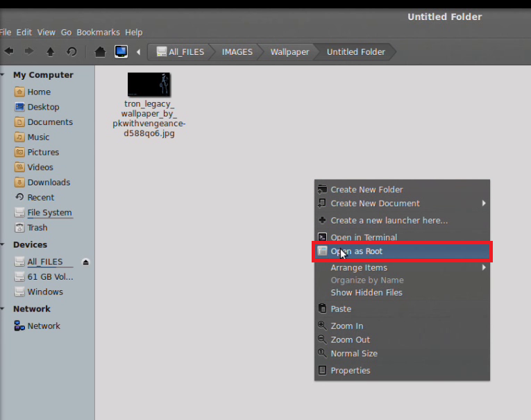Open the Network location in sidebar

pos(43,326)
